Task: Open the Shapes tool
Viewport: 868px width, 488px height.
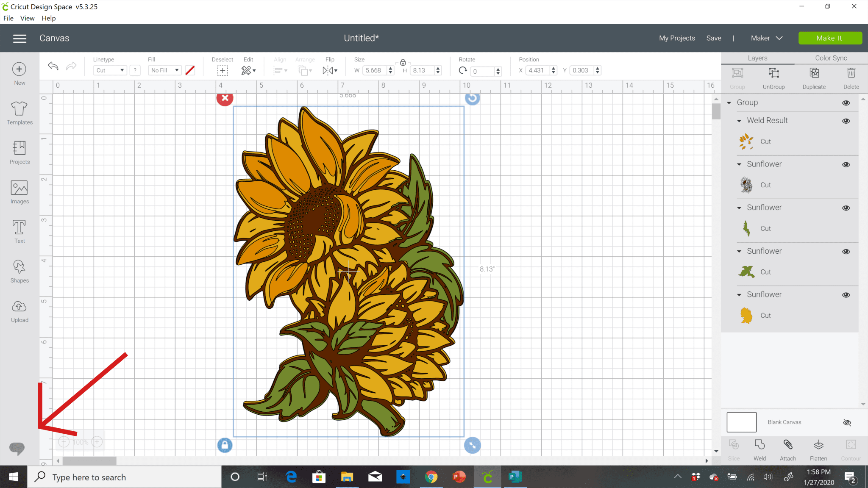Action: tap(19, 270)
